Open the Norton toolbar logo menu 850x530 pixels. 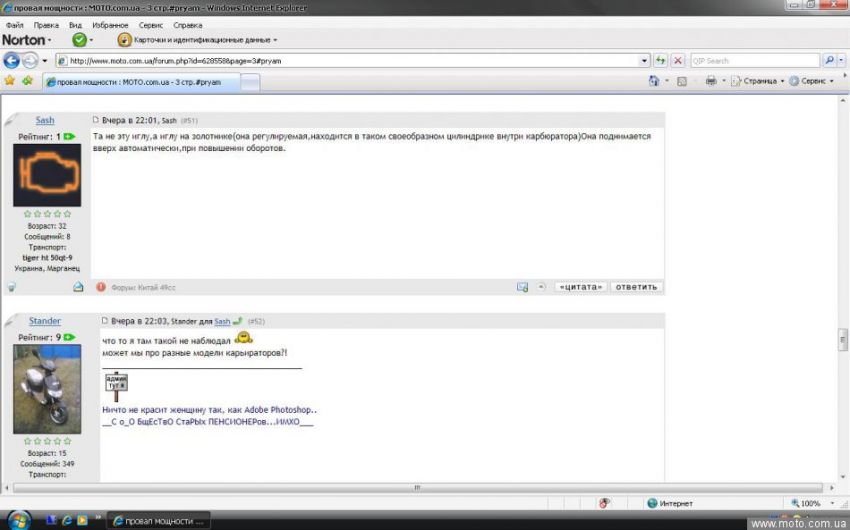[x=27, y=40]
